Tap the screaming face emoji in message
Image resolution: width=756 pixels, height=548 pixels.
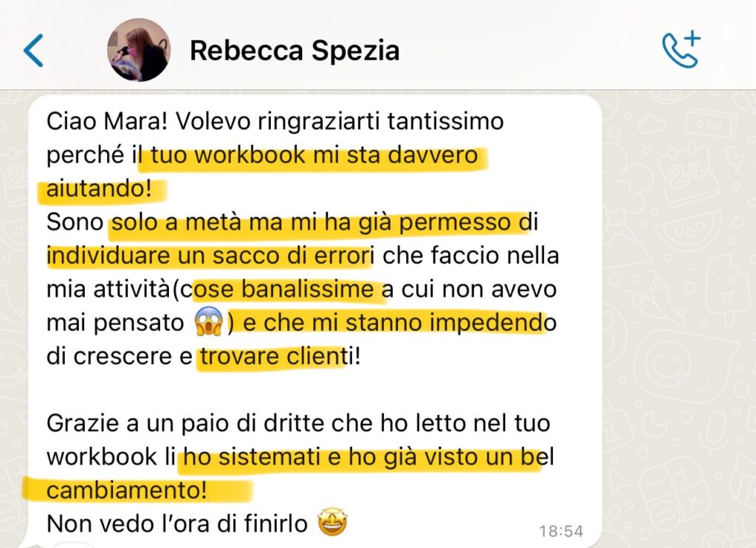tap(209, 322)
